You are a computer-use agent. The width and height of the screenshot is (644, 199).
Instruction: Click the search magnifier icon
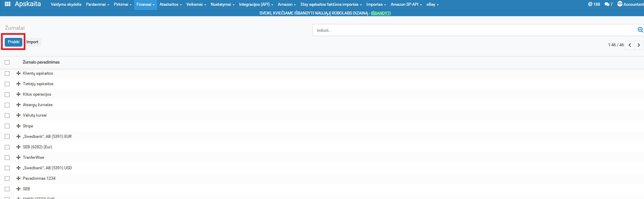pyautogui.click(x=640, y=30)
